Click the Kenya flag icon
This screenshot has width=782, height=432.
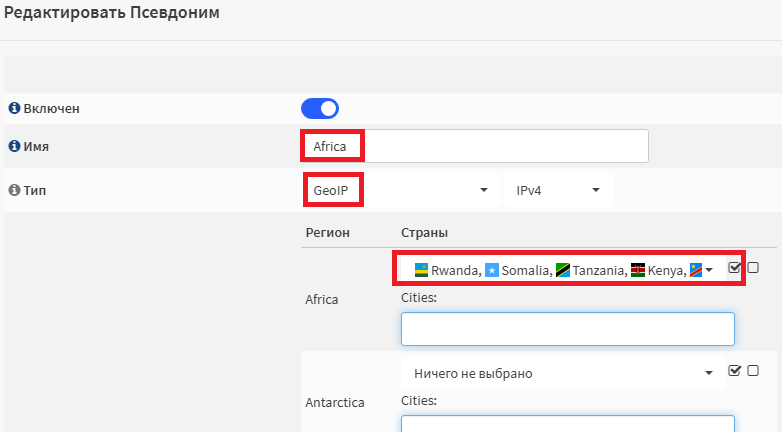(638, 270)
